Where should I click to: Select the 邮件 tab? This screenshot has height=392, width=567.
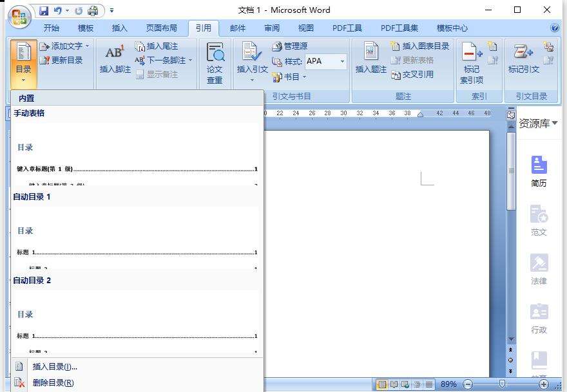pyautogui.click(x=238, y=28)
